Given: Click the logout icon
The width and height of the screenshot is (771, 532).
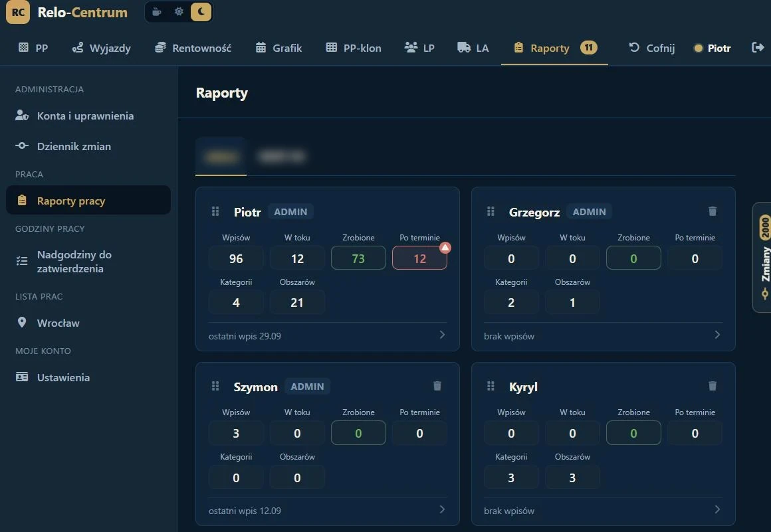Looking at the screenshot, I should click(758, 48).
